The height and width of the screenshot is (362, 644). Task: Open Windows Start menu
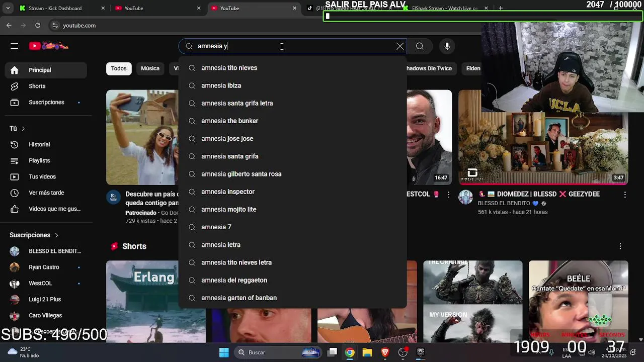pos(224,352)
